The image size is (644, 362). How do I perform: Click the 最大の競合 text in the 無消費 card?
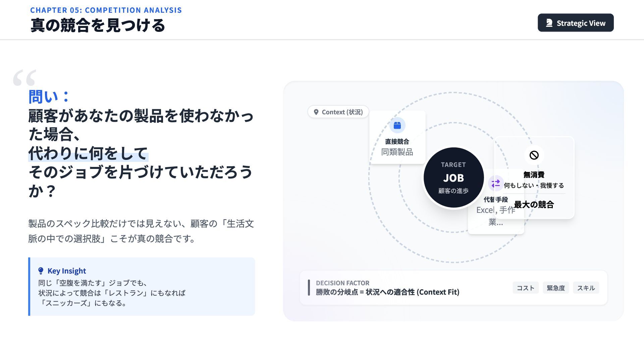pos(534,205)
